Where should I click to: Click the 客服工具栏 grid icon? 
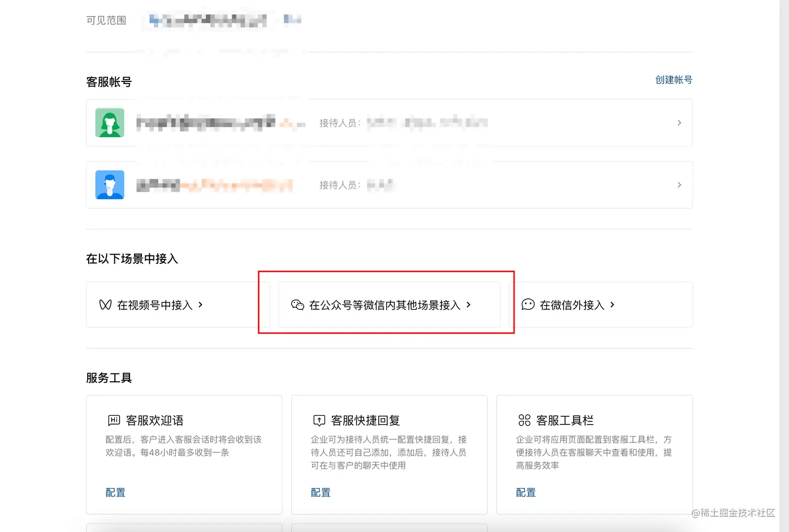[524, 420]
